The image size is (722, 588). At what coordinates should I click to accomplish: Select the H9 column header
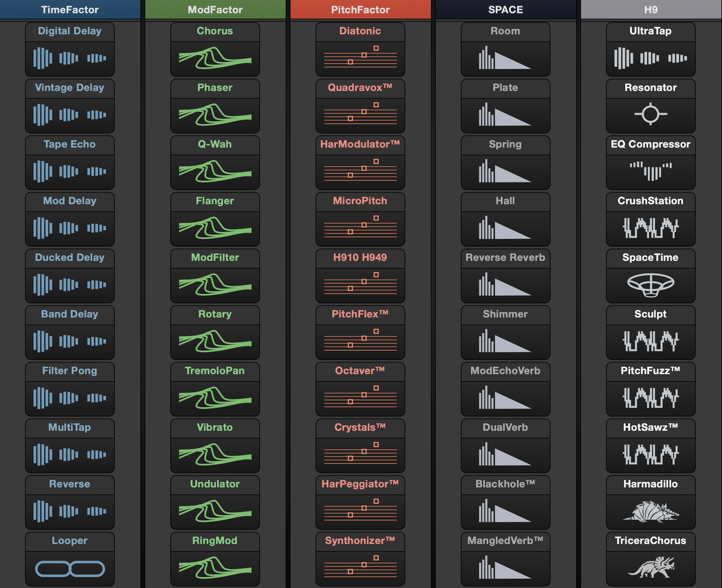[x=650, y=10]
